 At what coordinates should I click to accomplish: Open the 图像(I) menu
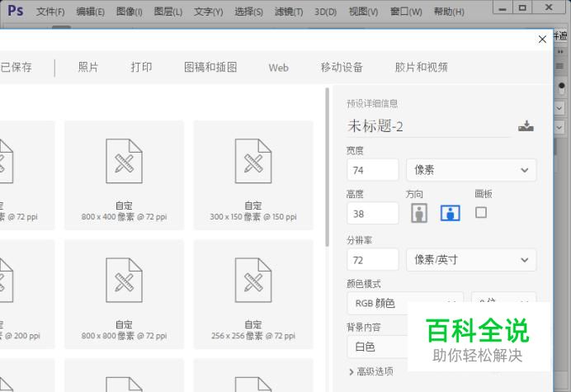pos(130,12)
